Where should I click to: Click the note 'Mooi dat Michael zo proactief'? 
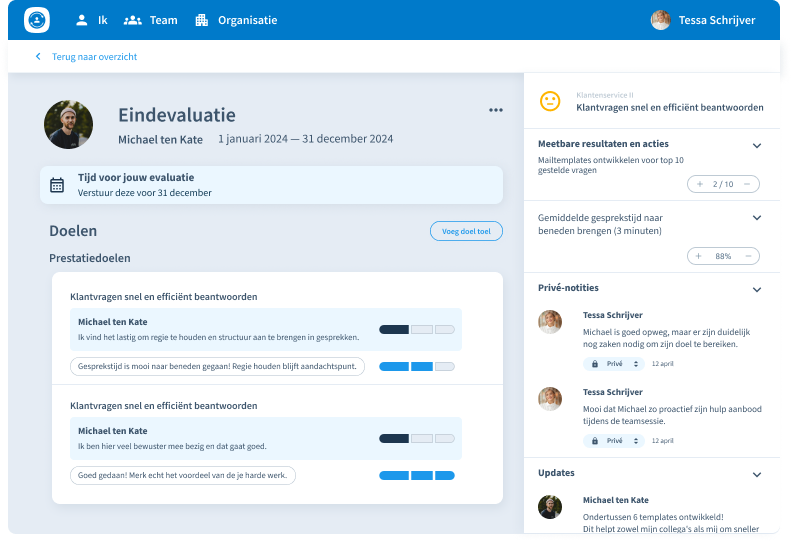(672, 415)
